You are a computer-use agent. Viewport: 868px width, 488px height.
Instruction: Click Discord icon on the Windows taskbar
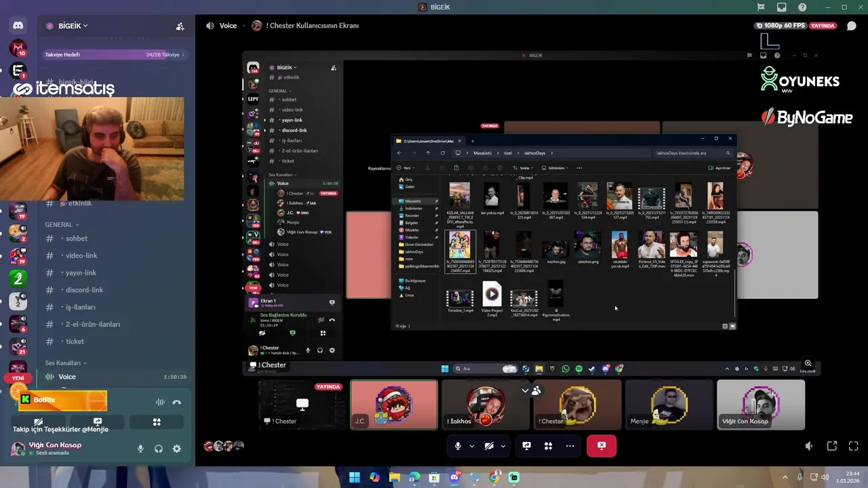point(454,478)
